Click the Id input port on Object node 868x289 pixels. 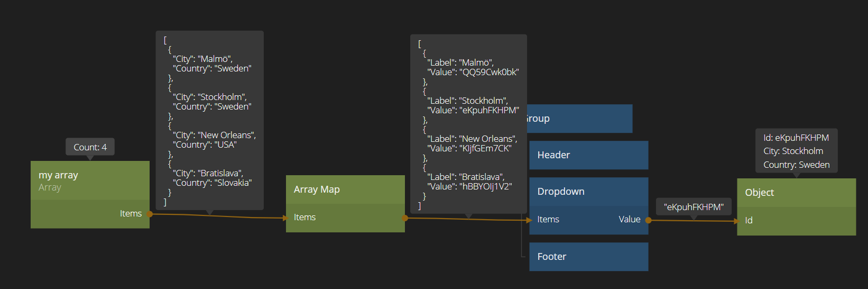click(x=749, y=221)
